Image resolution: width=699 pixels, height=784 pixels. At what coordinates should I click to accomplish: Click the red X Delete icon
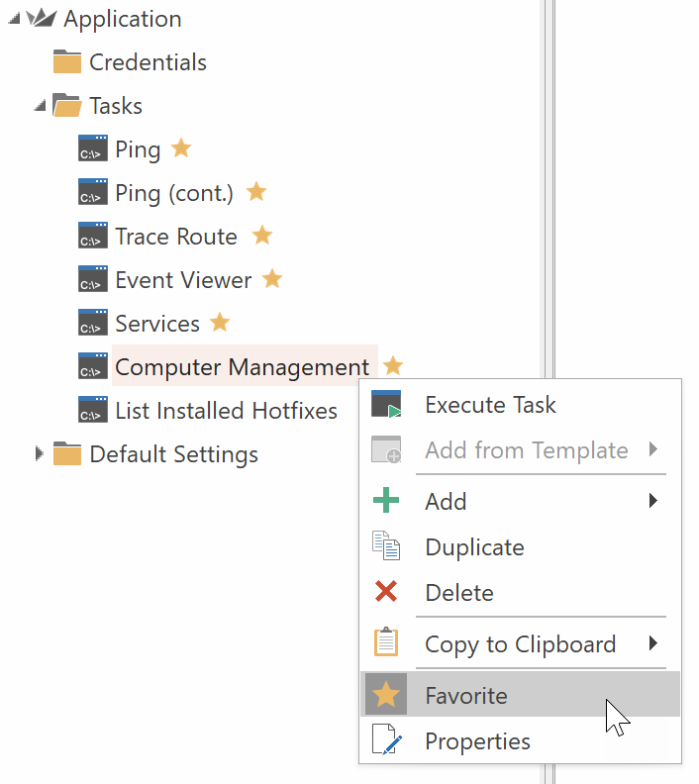[386, 593]
